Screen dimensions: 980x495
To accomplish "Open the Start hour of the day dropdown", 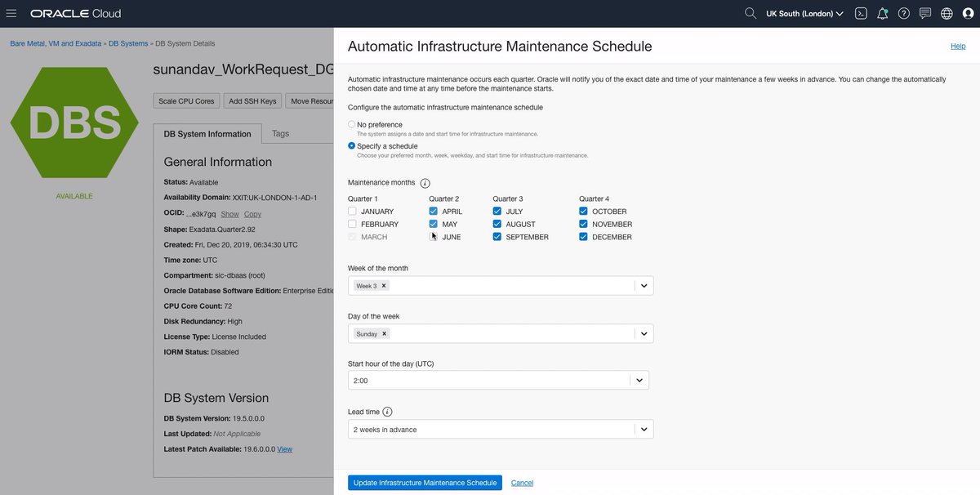I will (x=498, y=381).
